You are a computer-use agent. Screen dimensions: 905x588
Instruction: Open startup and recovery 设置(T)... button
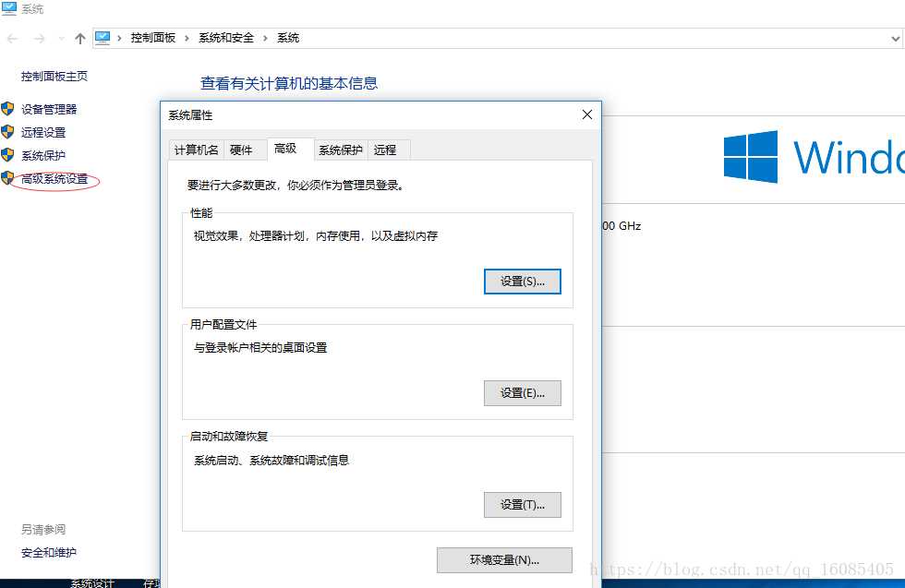(523, 504)
